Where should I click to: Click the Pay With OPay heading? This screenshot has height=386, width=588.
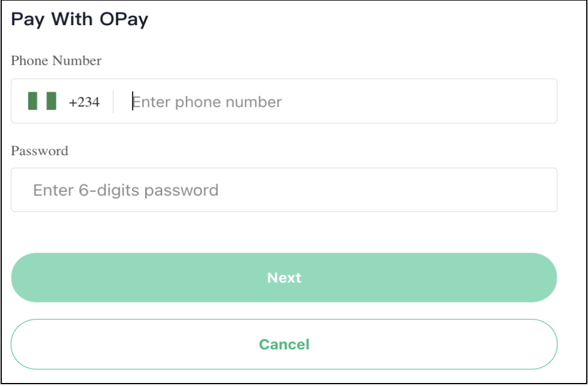pyautogui.click(x=79, y=20)
